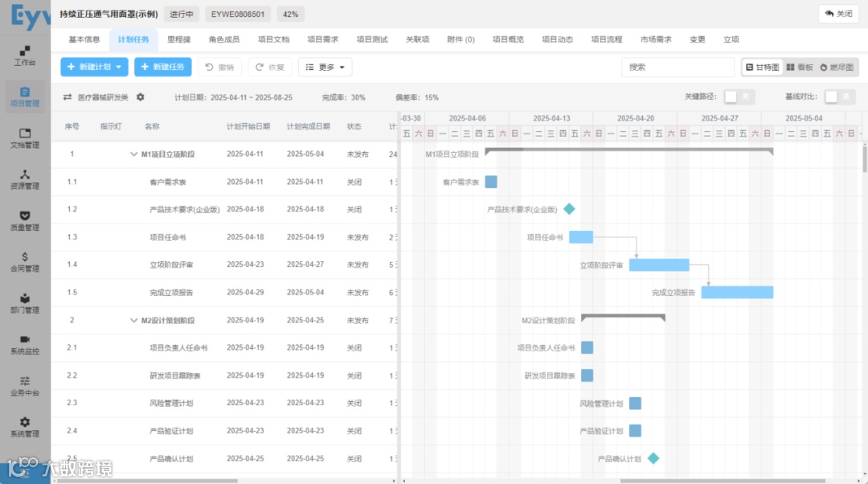Screen dimensions: 868x484
Task: Open the 附件 (0) tab
Action: 461,39
